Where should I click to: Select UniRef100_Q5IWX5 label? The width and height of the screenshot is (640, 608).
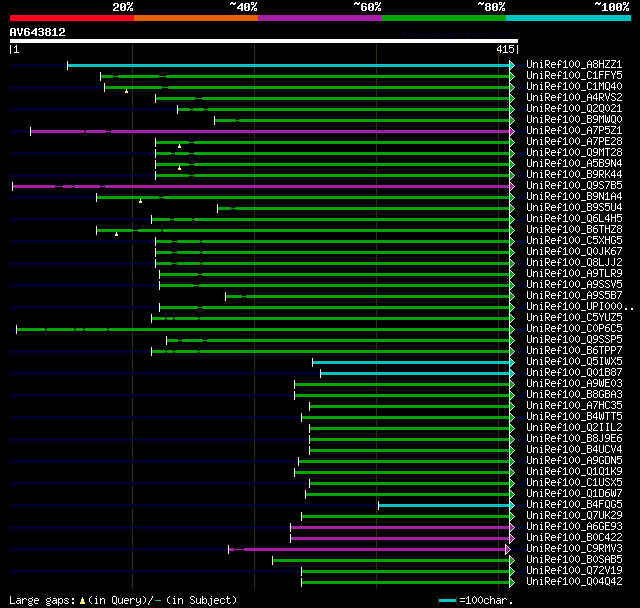(x=574, y=362)
